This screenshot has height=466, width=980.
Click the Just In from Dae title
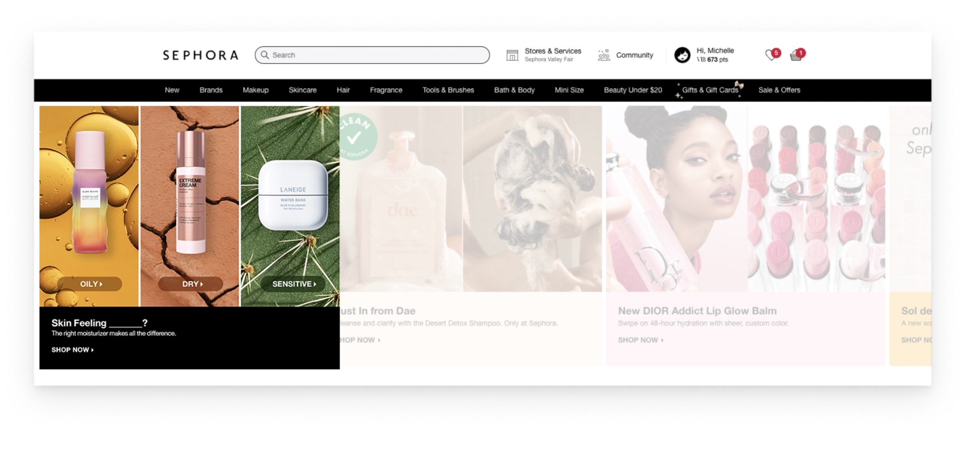(x=378, y=311)
